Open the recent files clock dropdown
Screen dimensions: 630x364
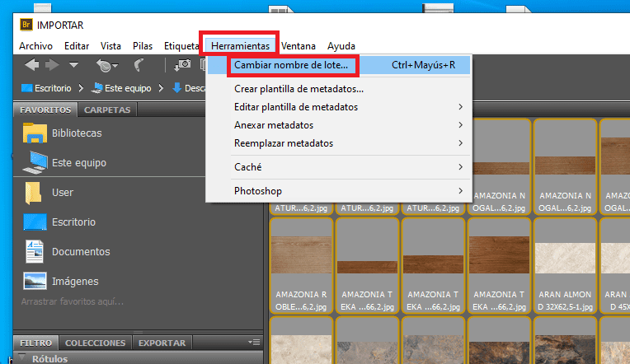[x=106, y=65]
